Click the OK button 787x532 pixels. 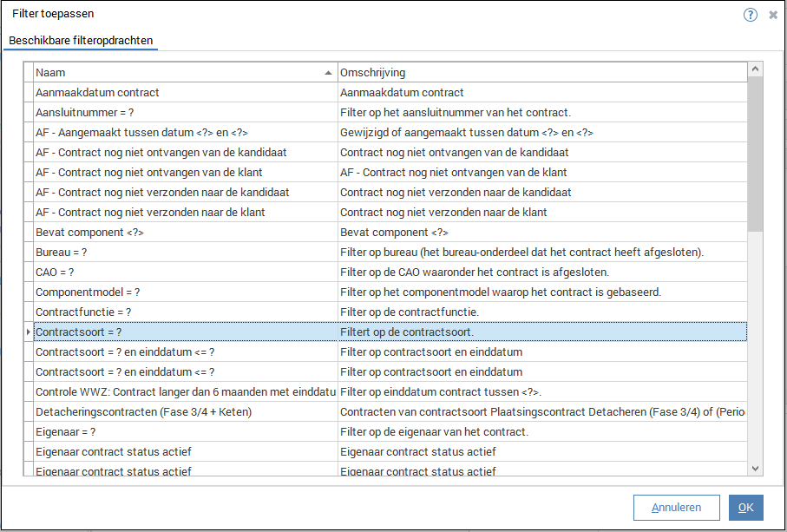click(745, 508)
